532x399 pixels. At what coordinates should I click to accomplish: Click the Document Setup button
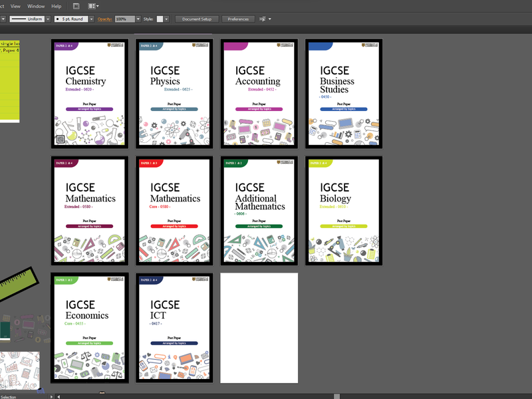click(x=197, y=19)
